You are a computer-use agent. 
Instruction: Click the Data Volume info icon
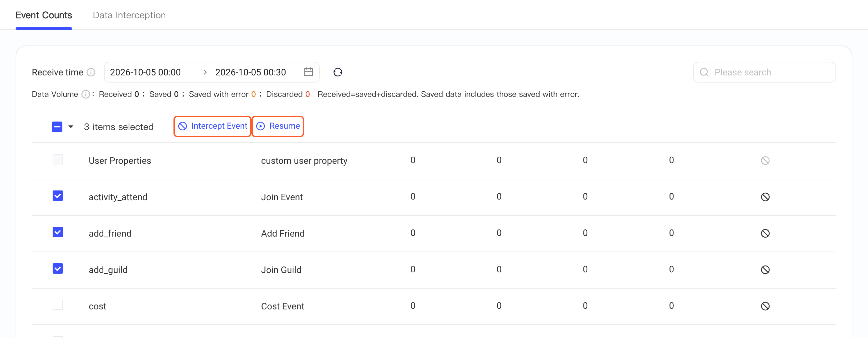86,94
